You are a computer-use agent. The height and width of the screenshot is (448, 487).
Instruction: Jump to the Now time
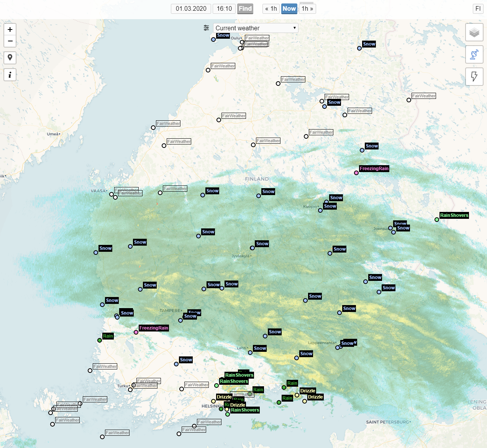[x=289, y=9]
